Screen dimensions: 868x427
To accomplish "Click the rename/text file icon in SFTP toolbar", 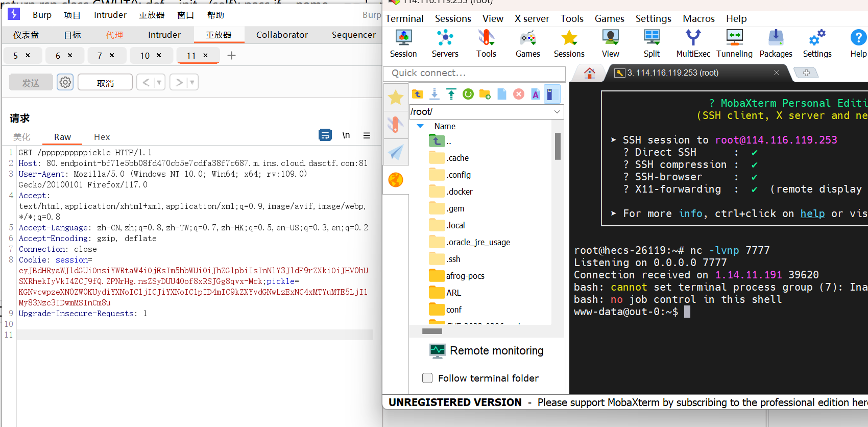I will [535, 94].
